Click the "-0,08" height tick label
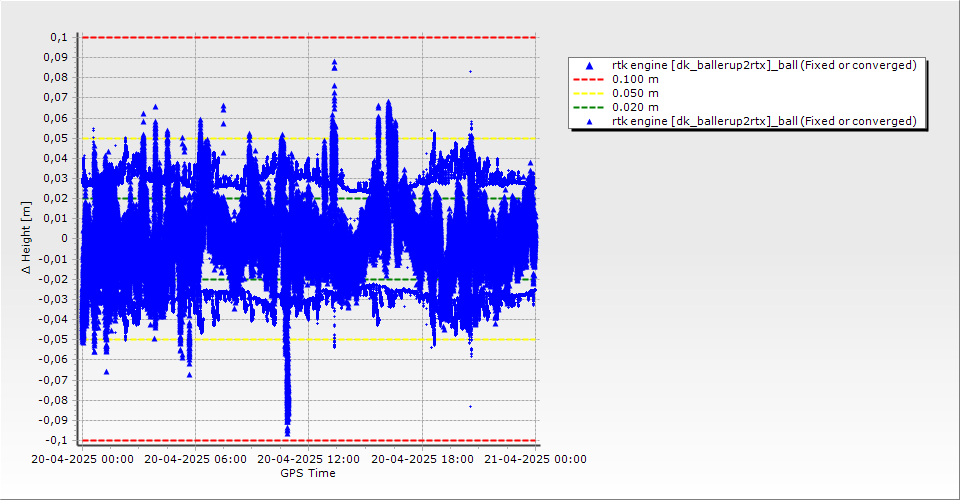This screenshot has height=500, width=960. pyautogui.click(x=54, y=400)
